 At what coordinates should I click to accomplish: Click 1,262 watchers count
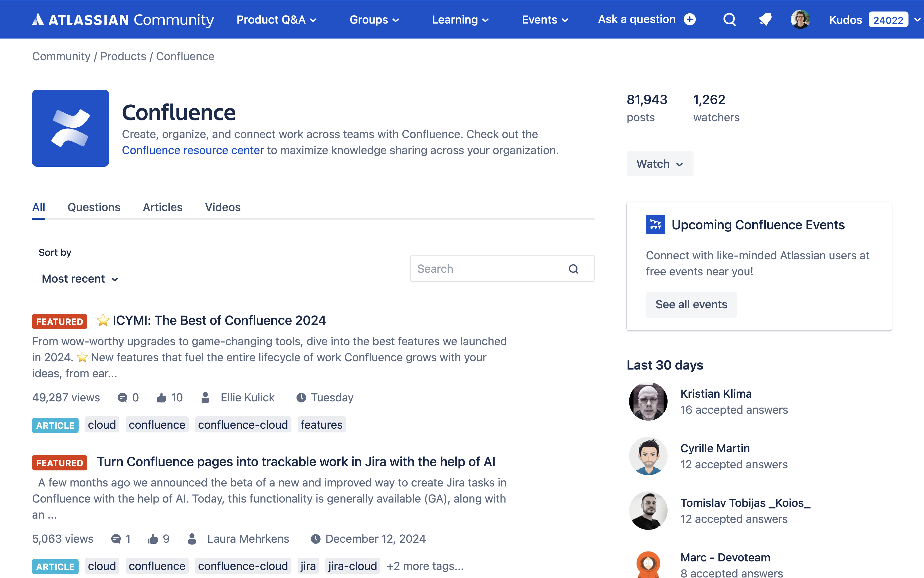coord(716,108)
